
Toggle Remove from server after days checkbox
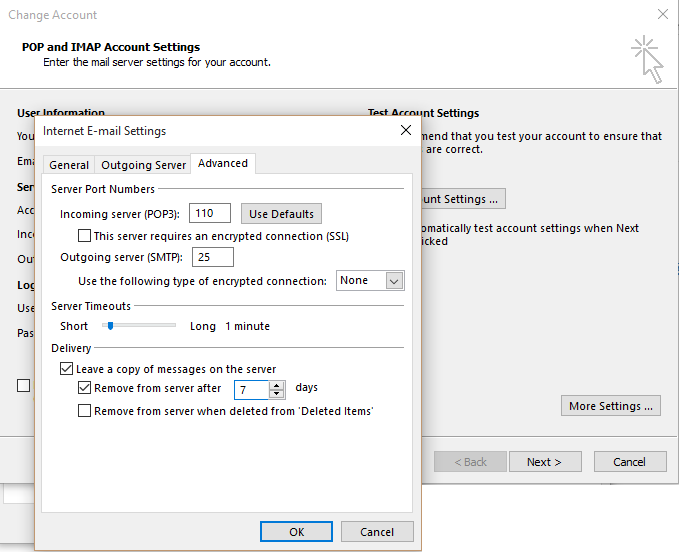pyautogui.click(x=85, y=388)
